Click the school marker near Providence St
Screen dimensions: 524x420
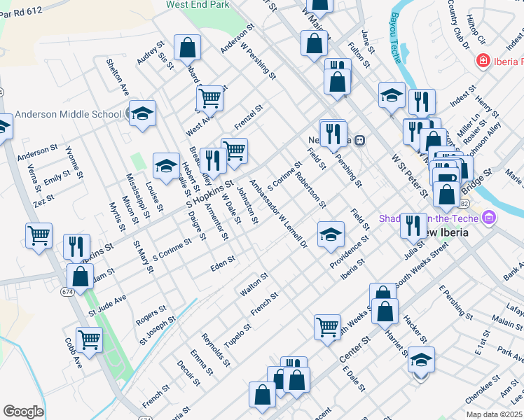331,235
